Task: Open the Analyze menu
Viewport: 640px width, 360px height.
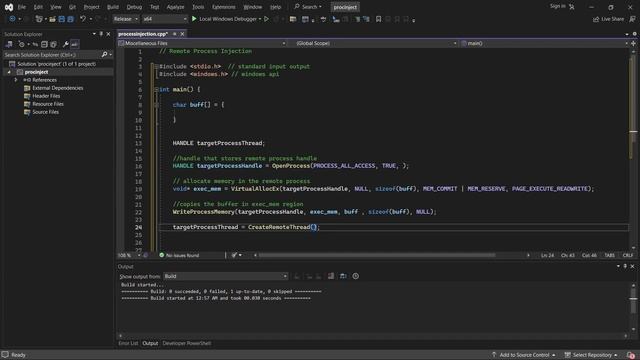Action: (175, 7)
